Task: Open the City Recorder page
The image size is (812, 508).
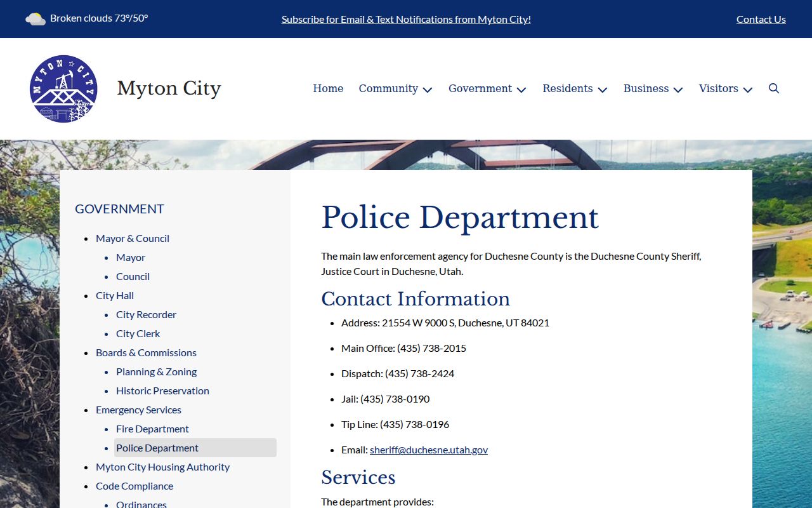Action: 146,314
